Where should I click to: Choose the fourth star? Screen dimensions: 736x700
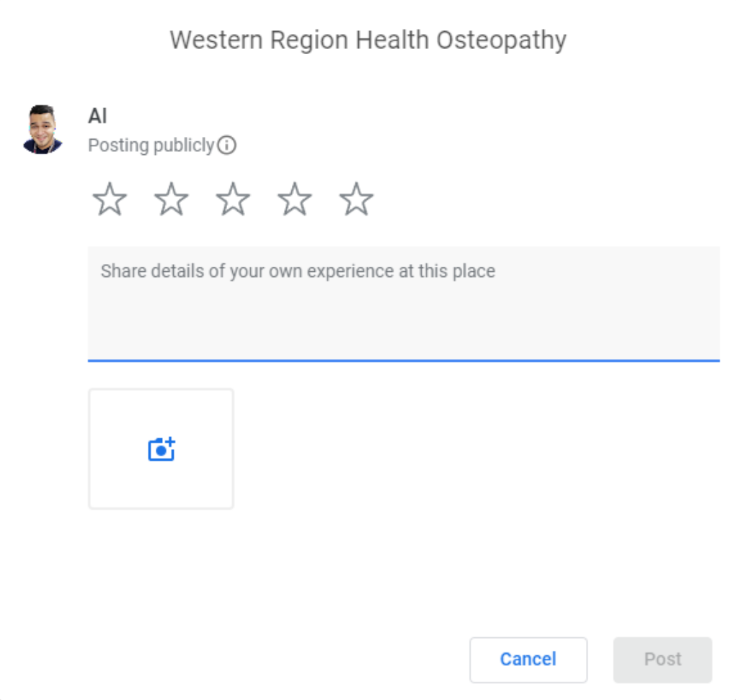tap(295, 199)
